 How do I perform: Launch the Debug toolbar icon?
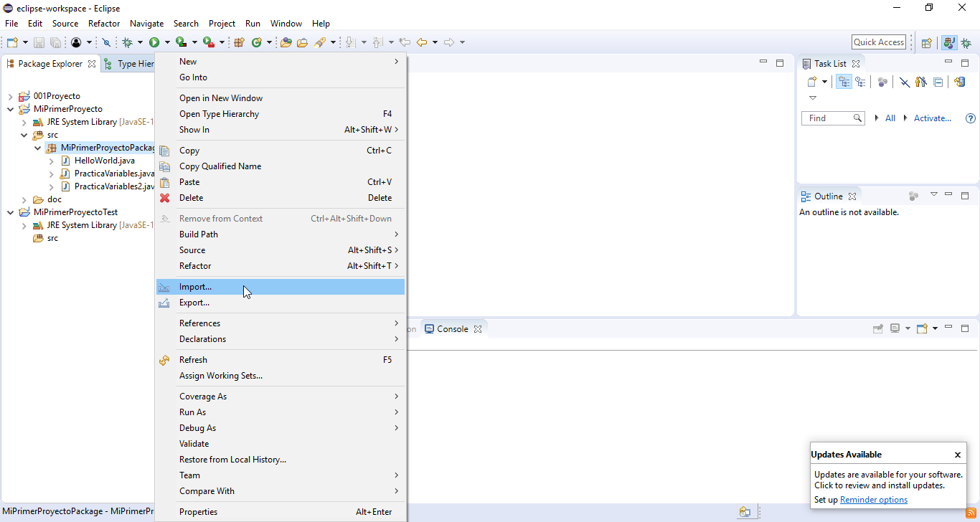click(x=127, y=42)
